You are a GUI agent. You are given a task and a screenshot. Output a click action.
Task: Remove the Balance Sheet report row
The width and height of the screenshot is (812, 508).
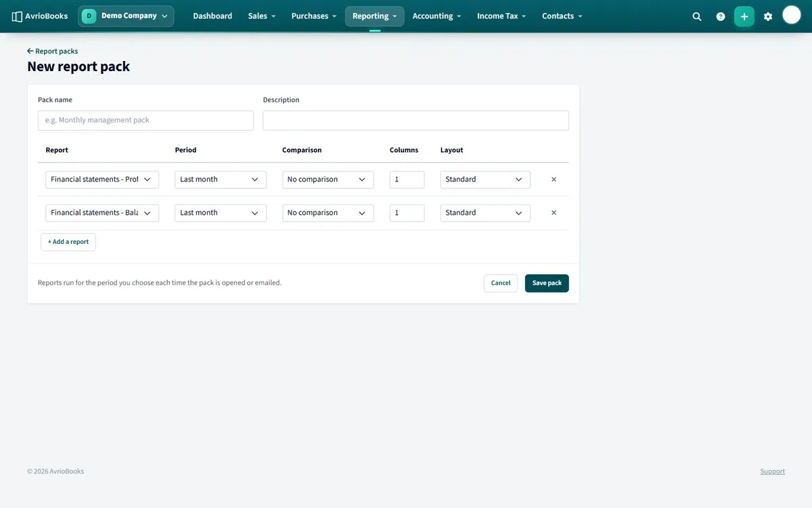click(554, 213)
